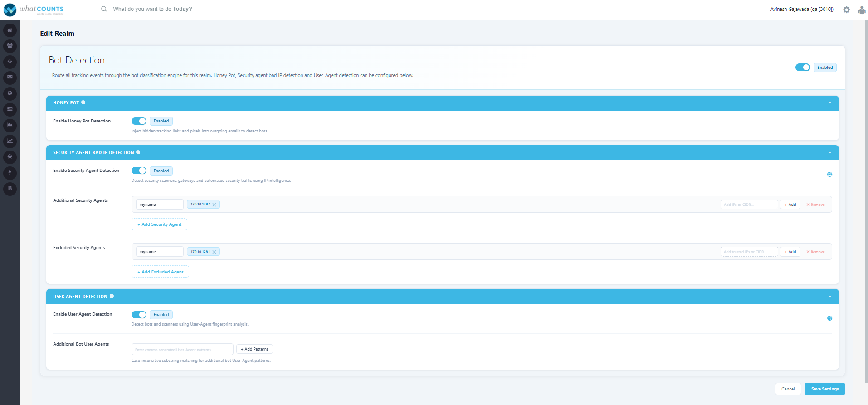Open the settings gear in top bar
The image size is (868, 405).
point(846,10)
